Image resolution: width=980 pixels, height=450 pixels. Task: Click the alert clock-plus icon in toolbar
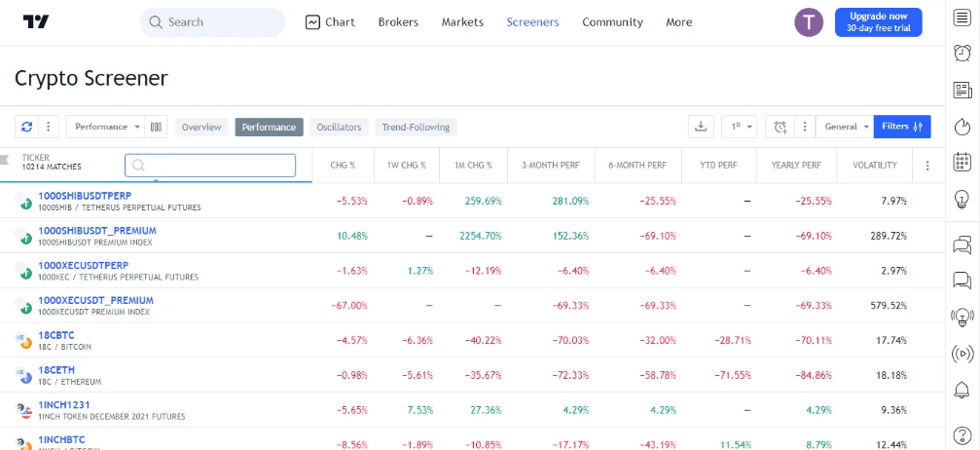click(x=780, y=127)
